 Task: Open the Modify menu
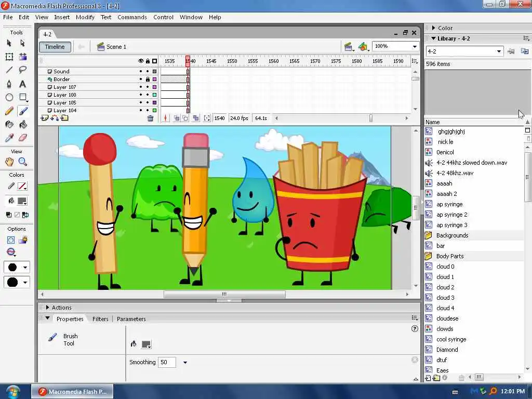(85, 17)
